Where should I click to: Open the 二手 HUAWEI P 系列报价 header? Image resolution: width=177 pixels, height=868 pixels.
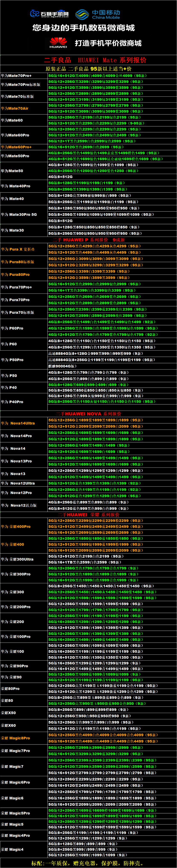point(89,240)
